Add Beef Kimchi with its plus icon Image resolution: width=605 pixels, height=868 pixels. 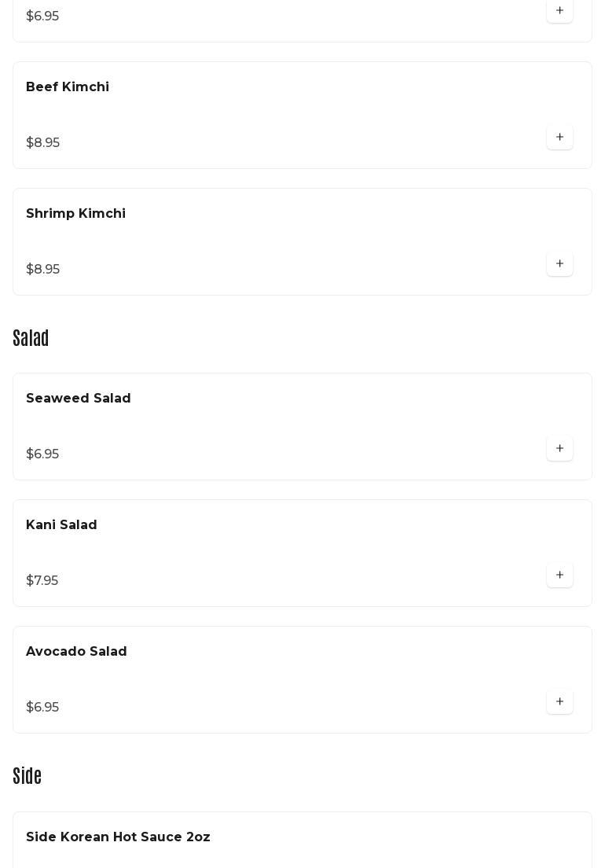coord(559,137)
